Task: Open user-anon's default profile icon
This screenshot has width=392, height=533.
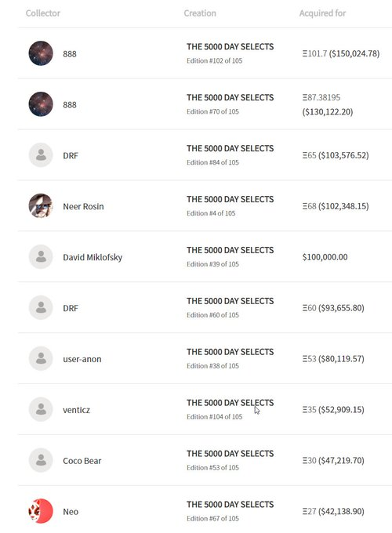Action: tap(41, 359)
